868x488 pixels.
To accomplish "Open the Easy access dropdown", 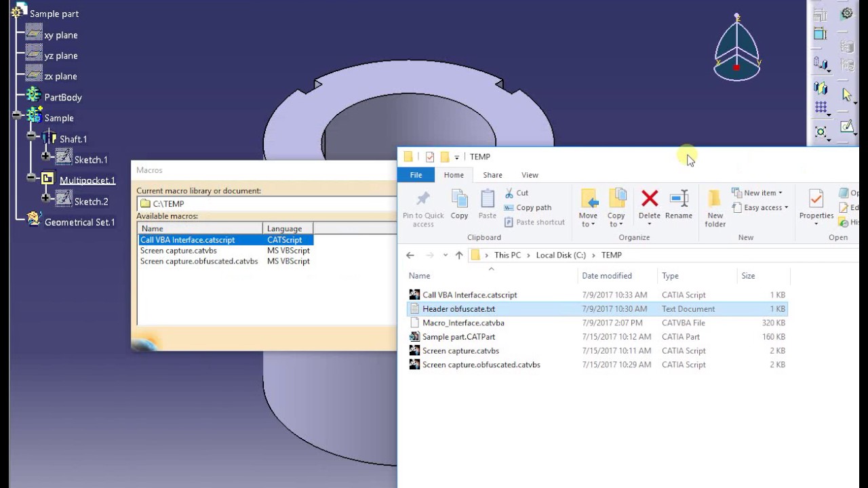I will click(x=762, y=207).
